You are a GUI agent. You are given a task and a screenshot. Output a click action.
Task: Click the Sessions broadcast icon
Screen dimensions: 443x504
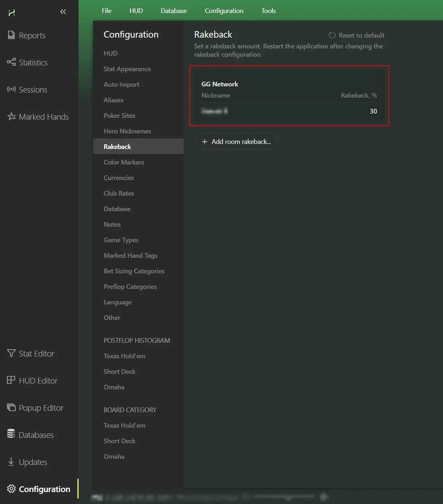(11, 89)
